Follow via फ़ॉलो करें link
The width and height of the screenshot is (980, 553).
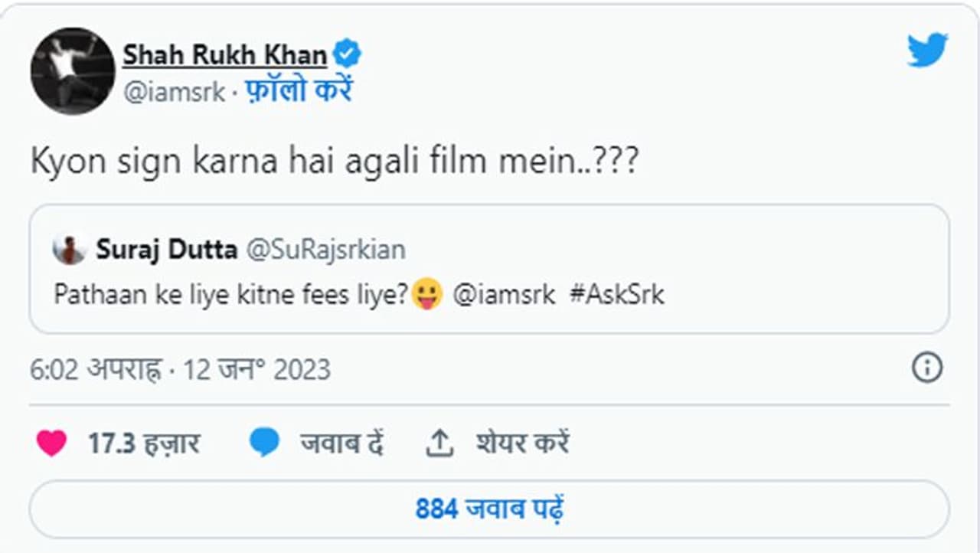(298, 91)
